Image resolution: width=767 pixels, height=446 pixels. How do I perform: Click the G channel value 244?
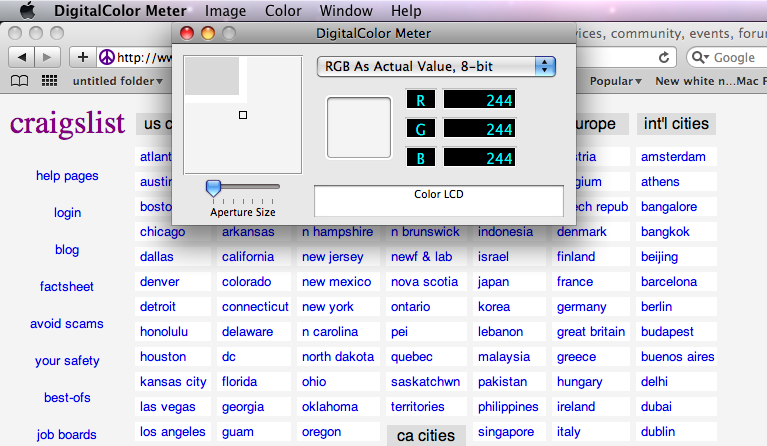479,129
